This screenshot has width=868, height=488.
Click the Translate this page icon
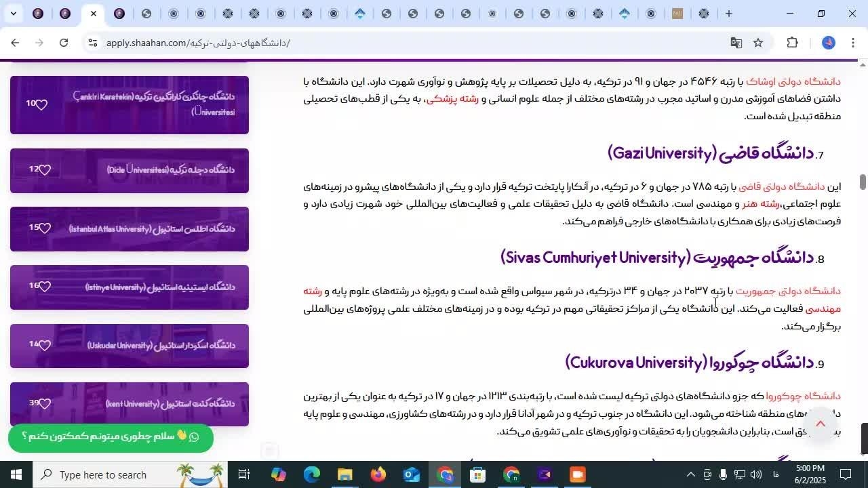pyautogui.click(x=736, y=43)
